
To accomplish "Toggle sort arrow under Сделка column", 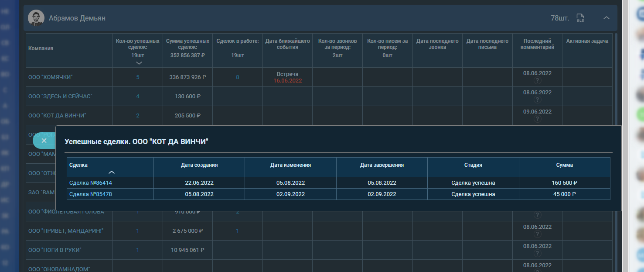I will tap(111, 173).
